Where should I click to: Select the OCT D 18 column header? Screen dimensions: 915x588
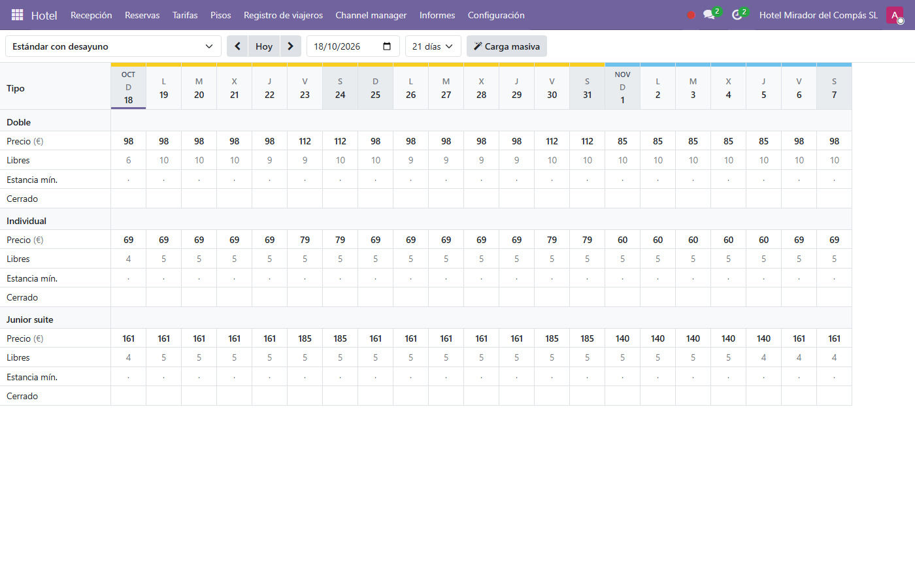tap(129, 88)
